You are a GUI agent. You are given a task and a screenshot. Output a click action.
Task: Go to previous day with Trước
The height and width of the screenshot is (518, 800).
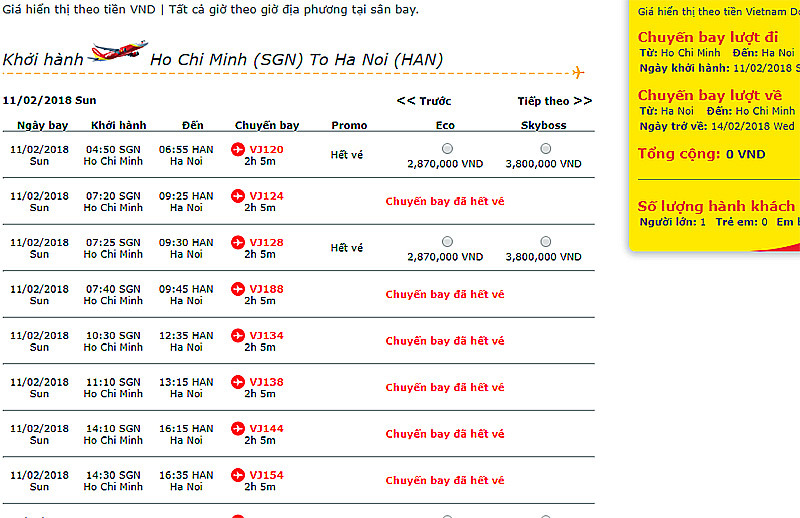(x=424, y=101)
